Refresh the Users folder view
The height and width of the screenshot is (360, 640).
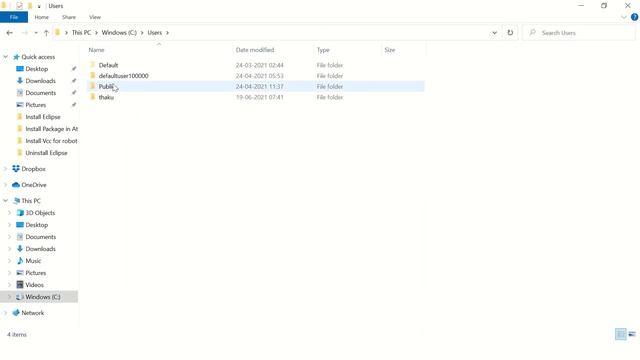510,33
